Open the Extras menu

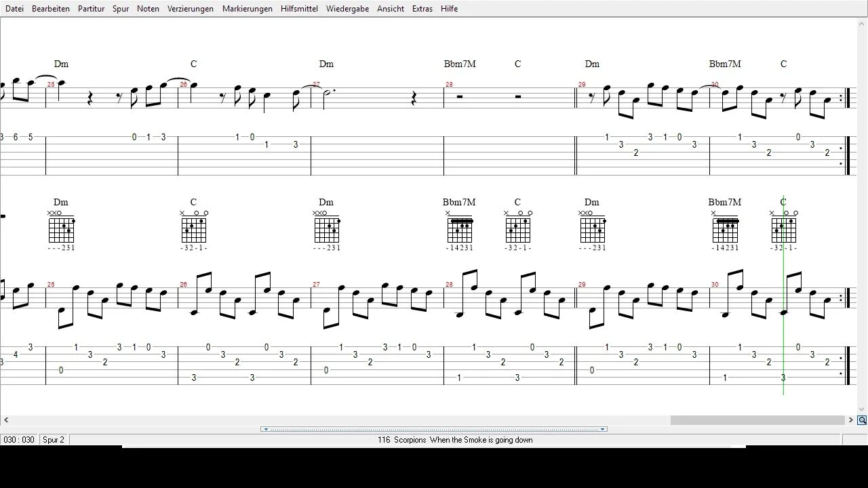pyautogui.click(x=422, y=9)
